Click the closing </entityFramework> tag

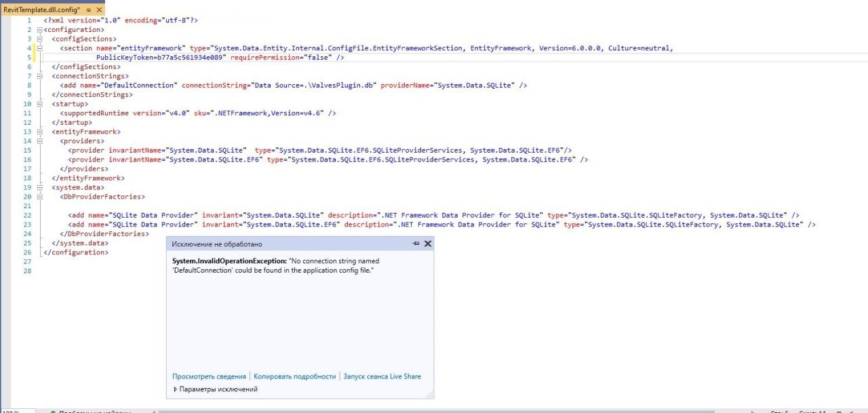coord(88,178)
